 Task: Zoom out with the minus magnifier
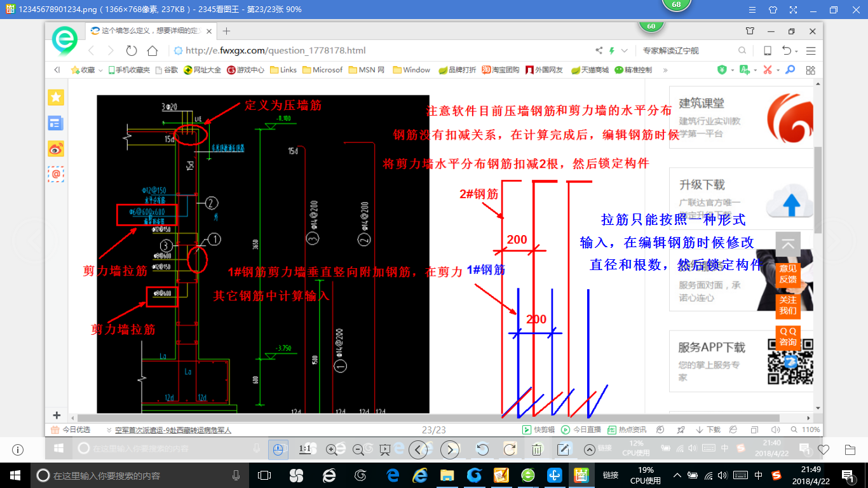[358, 450]
